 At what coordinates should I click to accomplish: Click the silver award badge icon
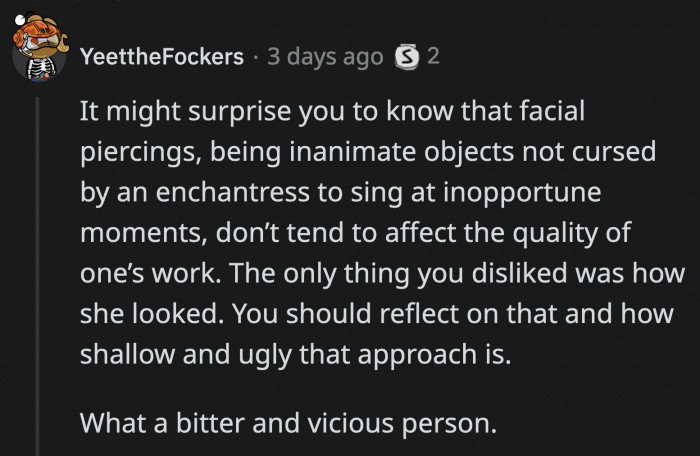[408, 56]
